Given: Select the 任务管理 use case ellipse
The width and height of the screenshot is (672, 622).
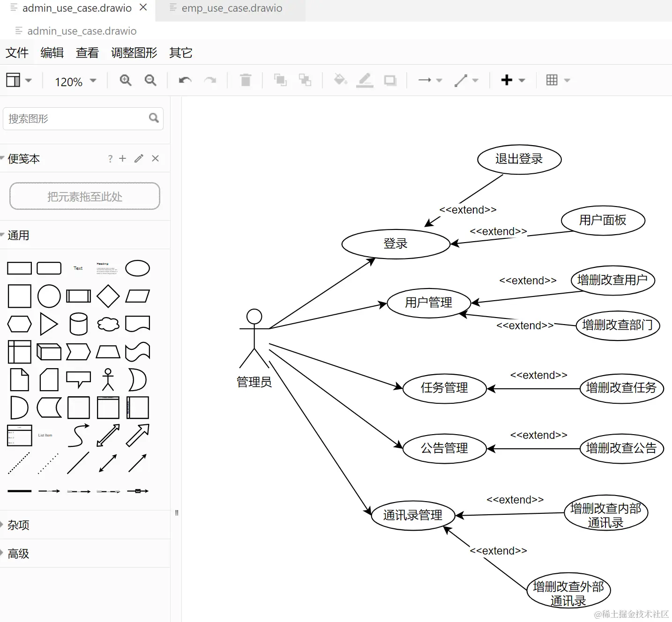Looking at the screenshot, I should pos(445,388).
